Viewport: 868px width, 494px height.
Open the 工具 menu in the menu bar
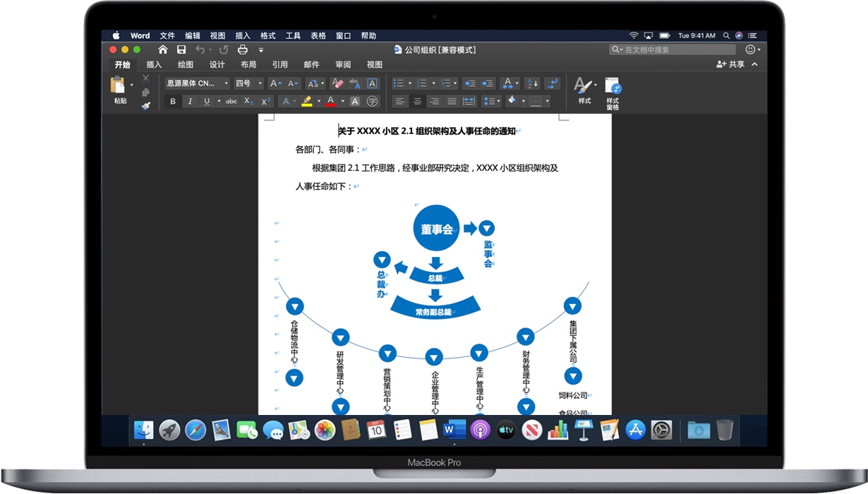pyautogui.click(x=293, y=35)
